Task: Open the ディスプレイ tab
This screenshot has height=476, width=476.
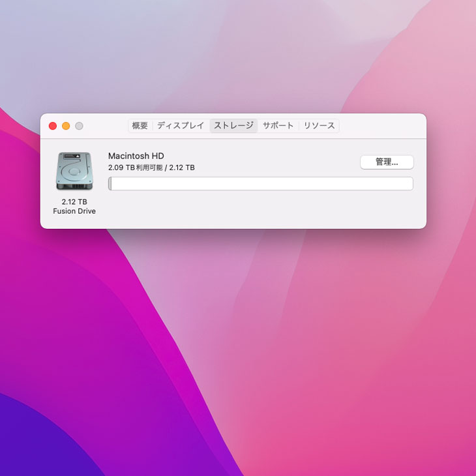Action: (x=181, y=126)
